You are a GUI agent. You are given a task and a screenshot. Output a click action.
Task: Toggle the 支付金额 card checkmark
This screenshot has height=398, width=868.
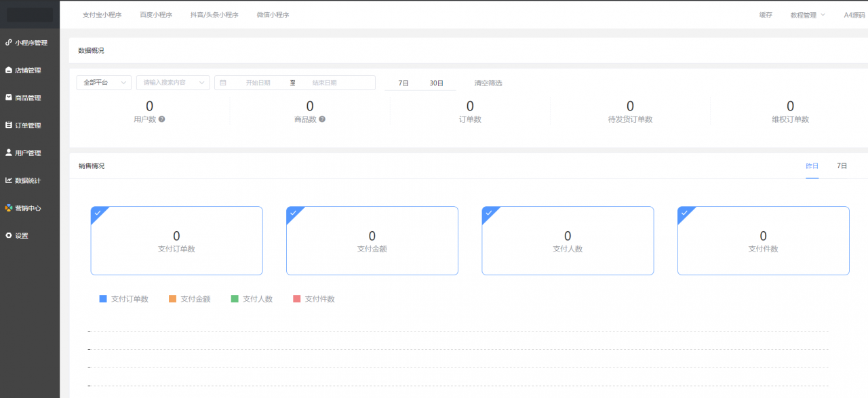click(293, 213)
